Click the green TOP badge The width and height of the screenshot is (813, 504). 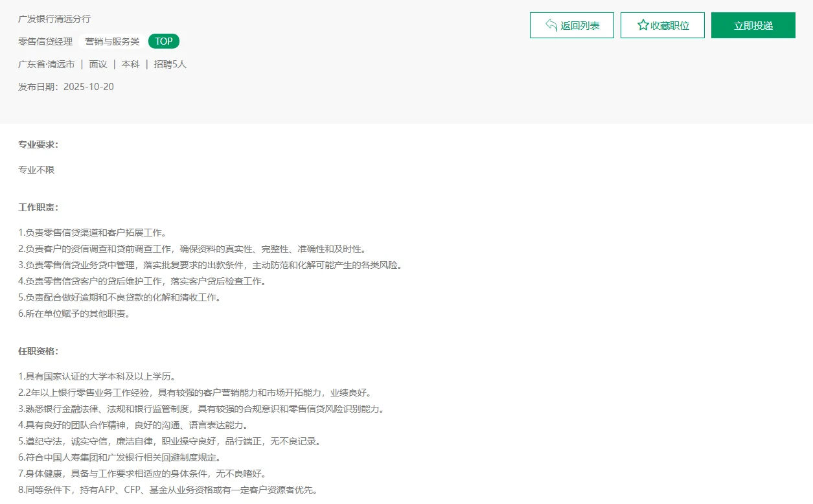point(164,41)
